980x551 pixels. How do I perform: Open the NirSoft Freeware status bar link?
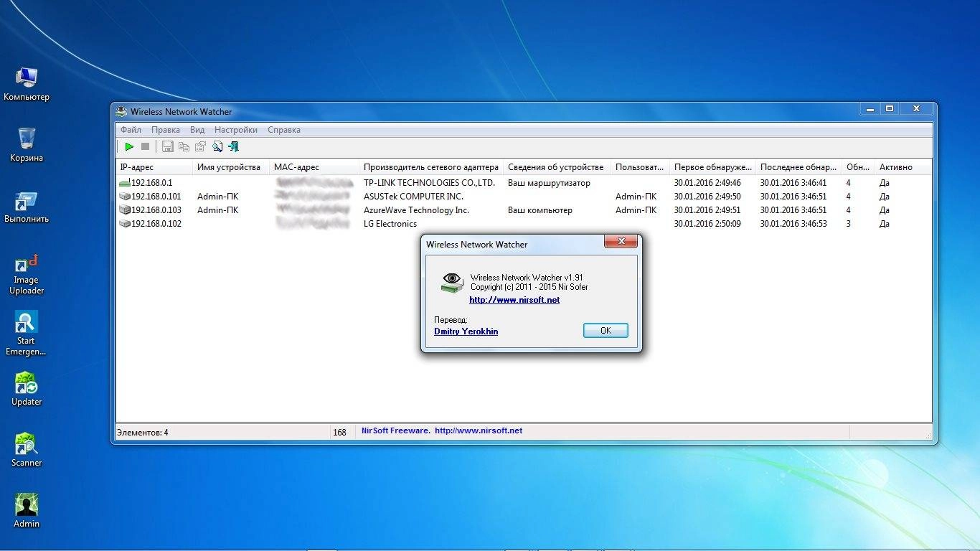(x=442, y=431)
